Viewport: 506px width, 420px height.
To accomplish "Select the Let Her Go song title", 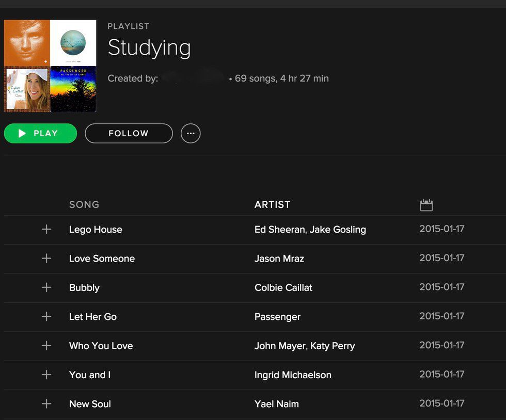I will tap(93, 317).
